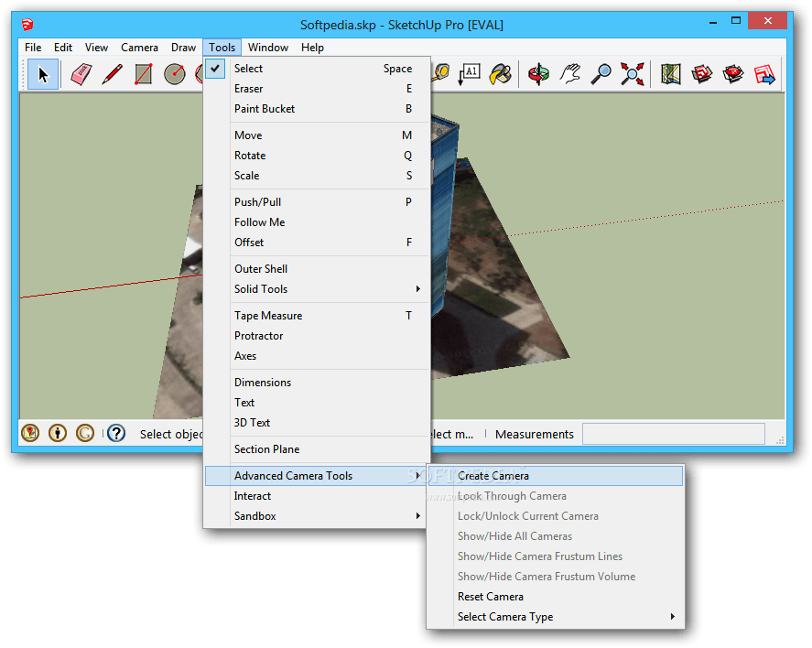Select Protractor in the Tools menu
Screen dimensions: 812x648
click(x=317, y=335)
